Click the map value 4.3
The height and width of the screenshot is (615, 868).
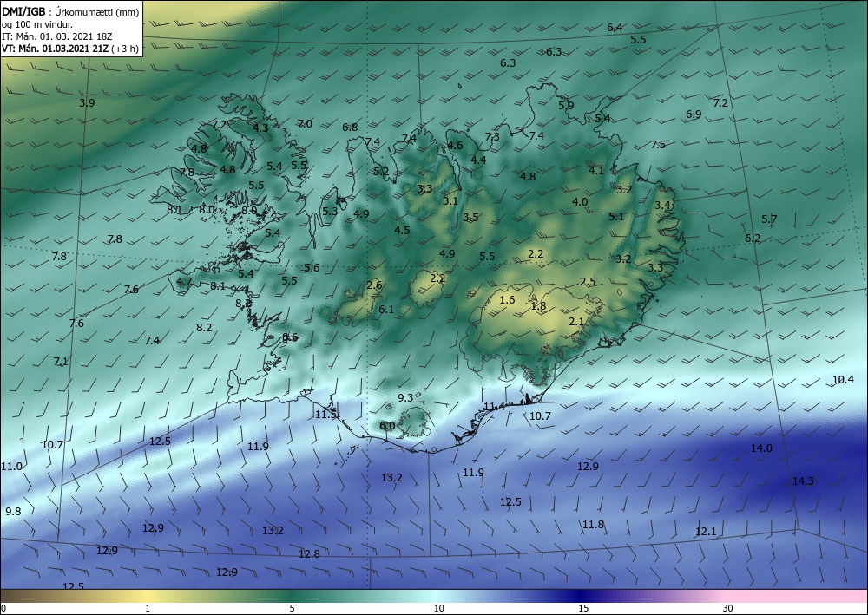click(260, 128)
